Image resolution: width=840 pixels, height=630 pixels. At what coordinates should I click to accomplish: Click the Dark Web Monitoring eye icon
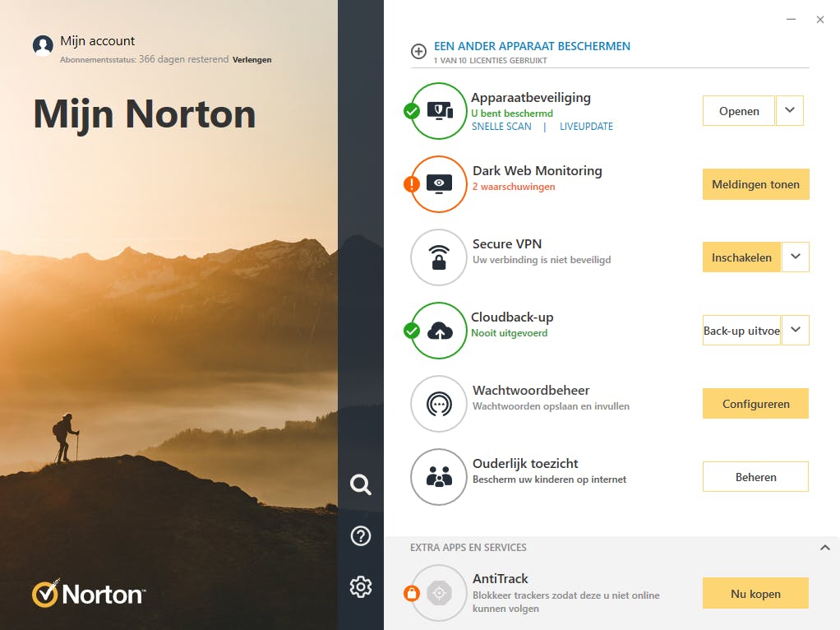(x=439, y=184)
